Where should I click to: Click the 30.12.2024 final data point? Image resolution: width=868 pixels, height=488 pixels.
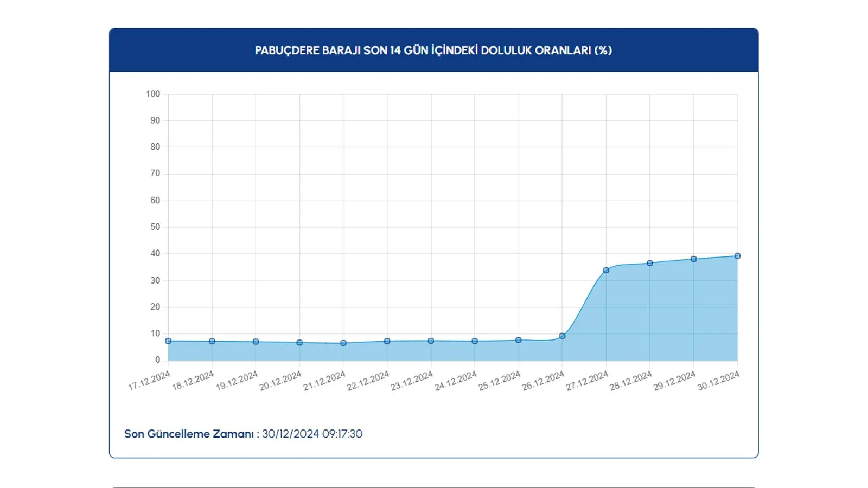click(738, 256)
